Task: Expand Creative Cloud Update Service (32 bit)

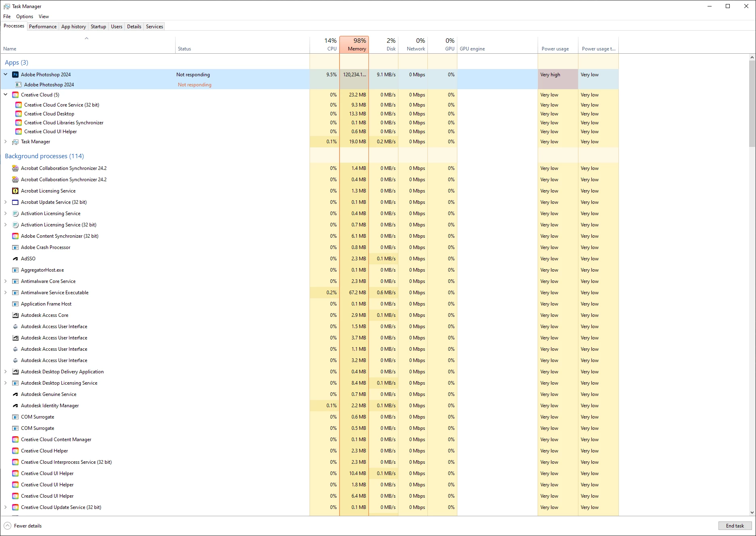Action: (6, 507)
